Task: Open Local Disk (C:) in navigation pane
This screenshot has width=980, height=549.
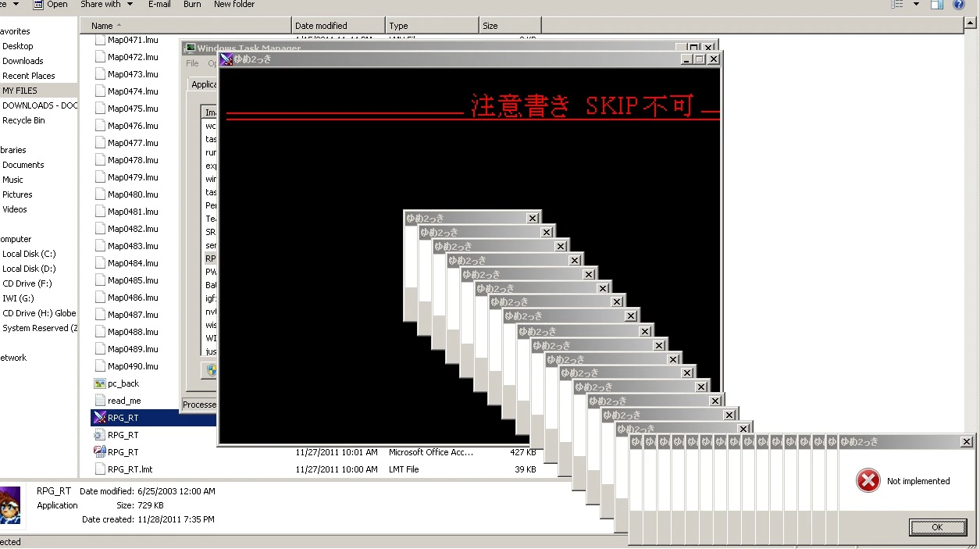Action: tap(29, 254)
